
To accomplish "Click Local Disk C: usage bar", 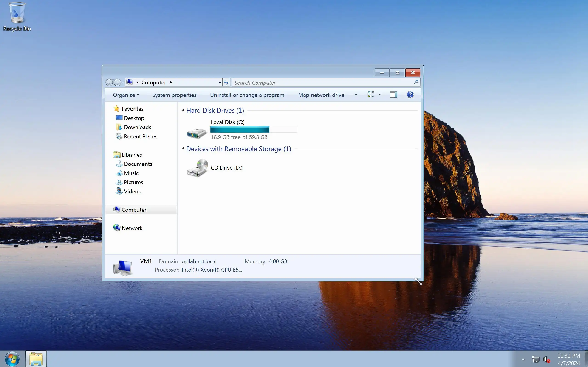I will click(253, 129).
